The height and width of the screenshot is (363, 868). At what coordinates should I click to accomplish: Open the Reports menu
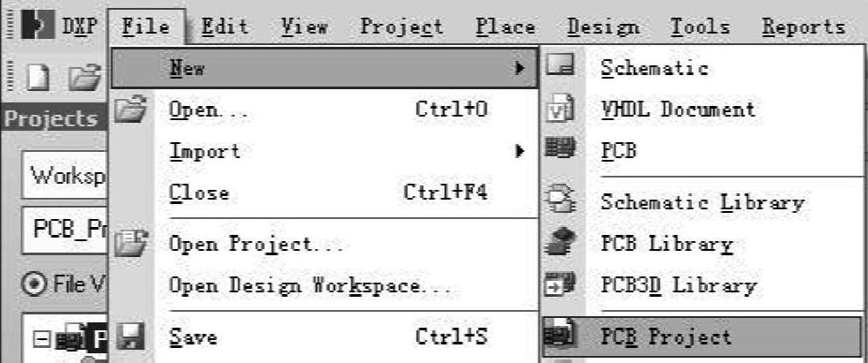(x=804, y=26)
